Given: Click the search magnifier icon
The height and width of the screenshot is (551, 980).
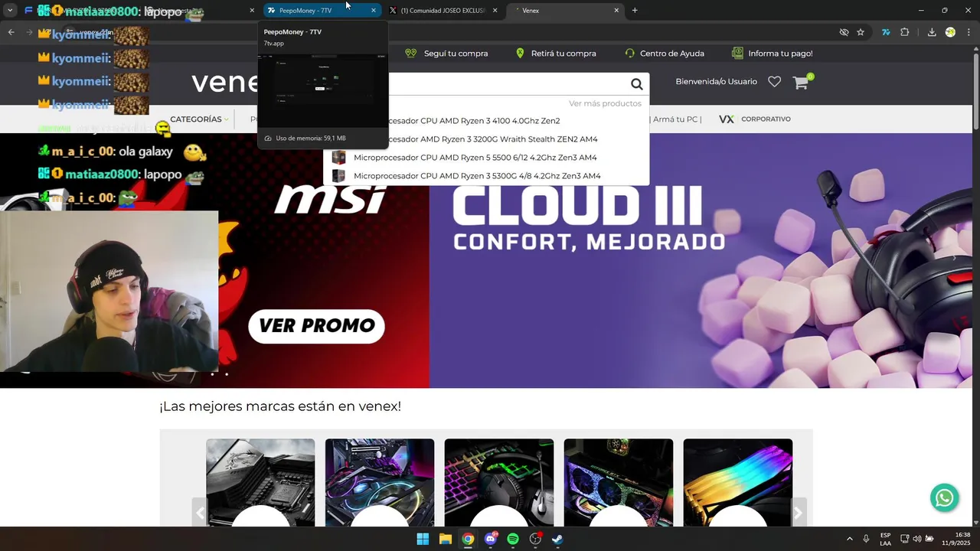Looking at the screenshot, I should [636, 84].
